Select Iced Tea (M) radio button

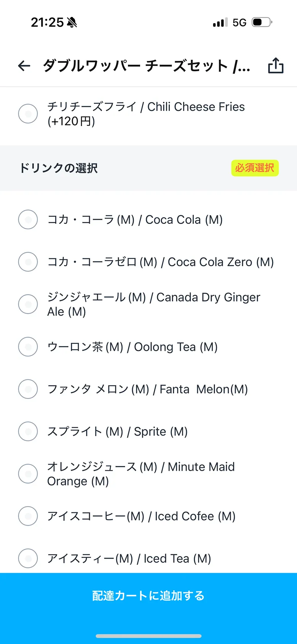coord(28,558)
